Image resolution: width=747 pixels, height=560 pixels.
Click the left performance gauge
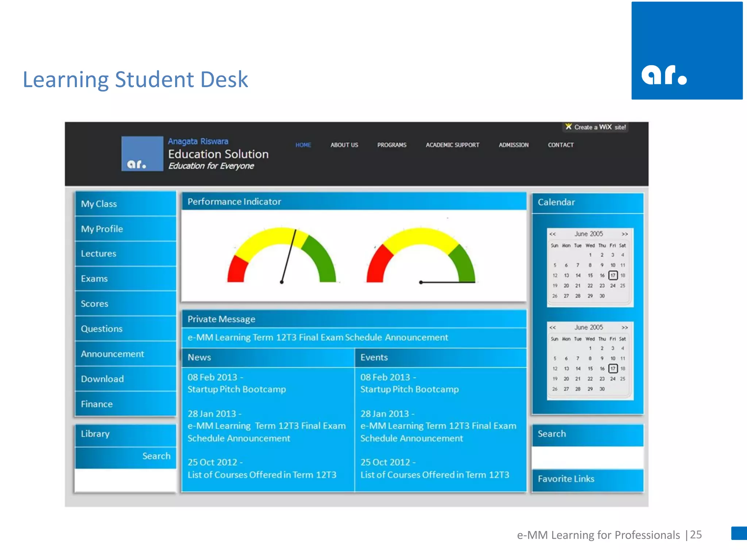pos(281,255)
